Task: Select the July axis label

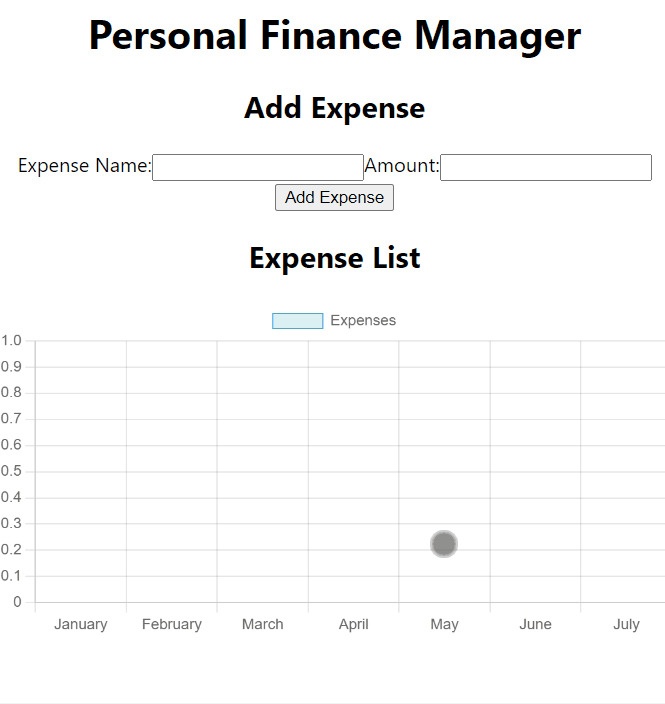Action: (x=626, y=624)
